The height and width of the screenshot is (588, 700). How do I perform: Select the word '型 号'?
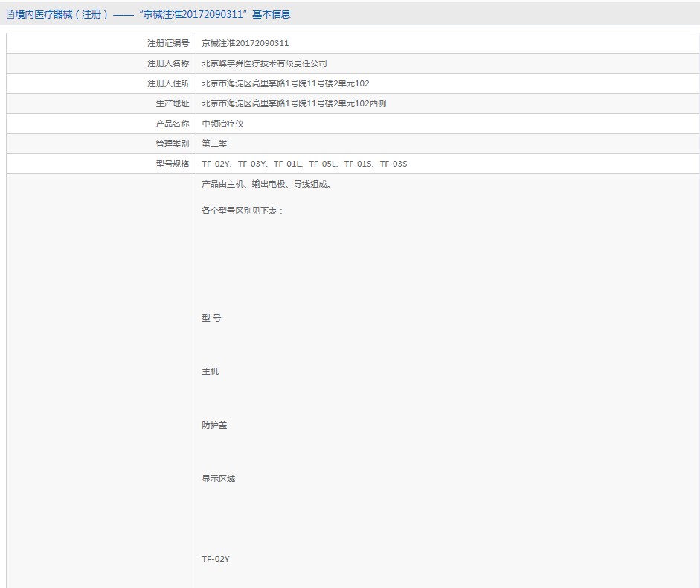(x=211, y=318)
